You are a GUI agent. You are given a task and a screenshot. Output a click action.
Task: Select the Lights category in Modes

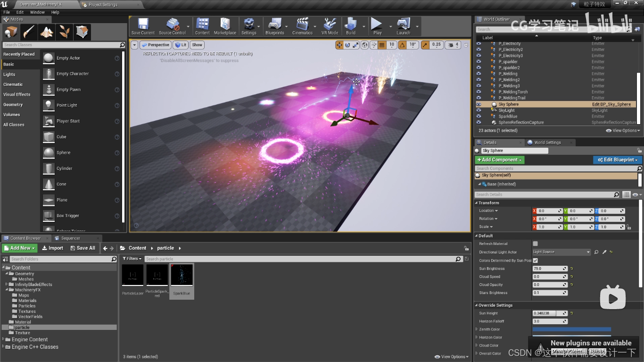coord(20,75)
